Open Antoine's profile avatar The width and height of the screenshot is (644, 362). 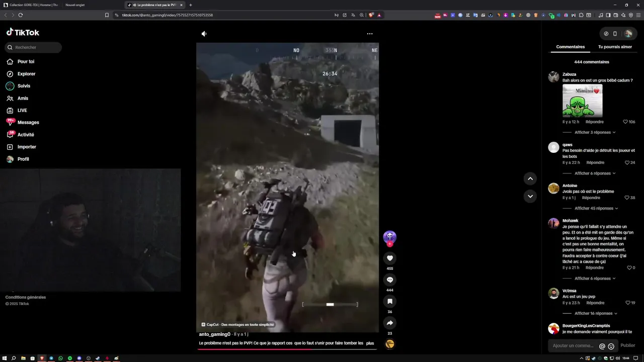553,188
